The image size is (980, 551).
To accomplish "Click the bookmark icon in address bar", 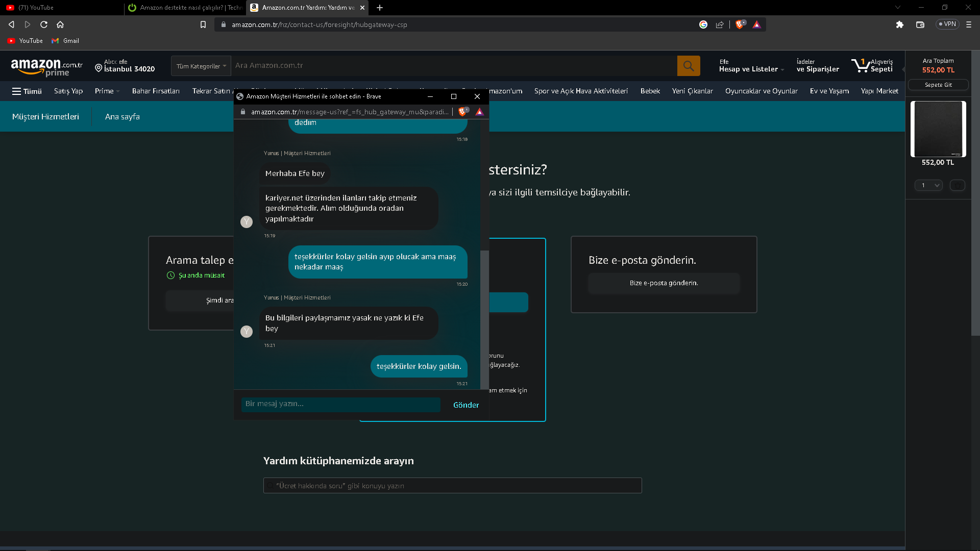I will (203, 24).
